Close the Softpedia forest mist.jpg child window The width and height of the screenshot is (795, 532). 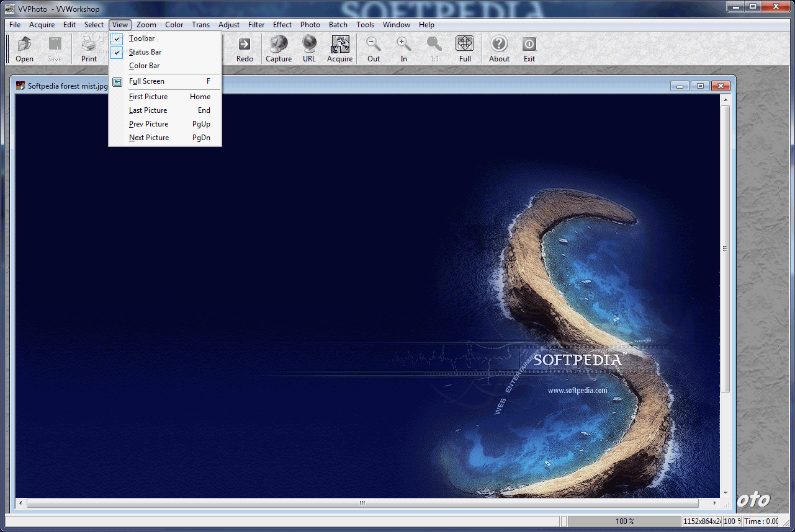(x=721, y=86)
